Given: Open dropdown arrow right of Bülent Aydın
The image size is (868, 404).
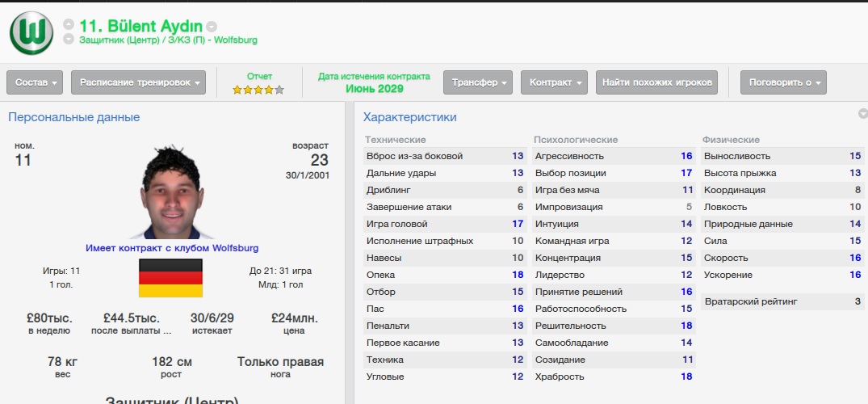Looking at the screenshot, I should click(212, 26).
